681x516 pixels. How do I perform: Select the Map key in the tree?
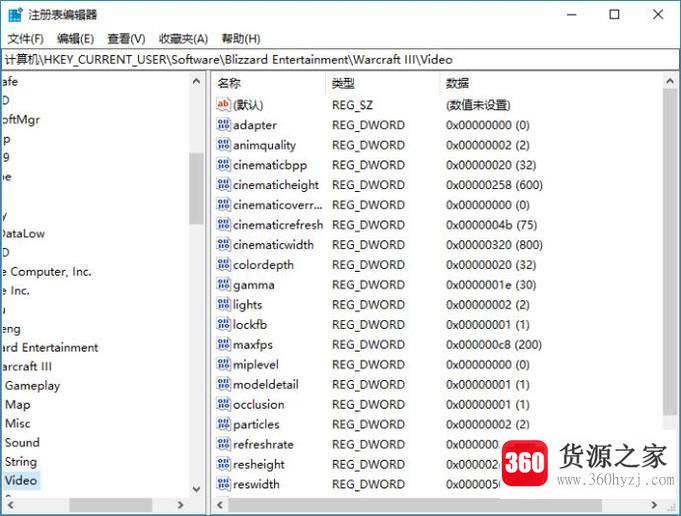pyautogui.click(x=18, y=404)
